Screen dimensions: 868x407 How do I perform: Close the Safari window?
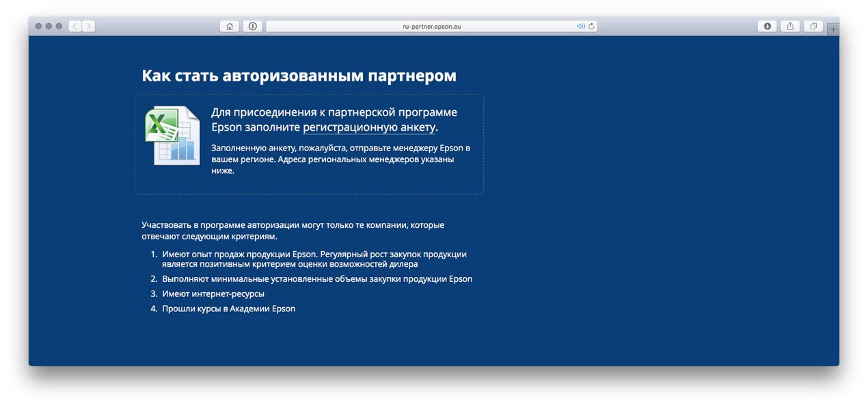click(x=38, y=26)
